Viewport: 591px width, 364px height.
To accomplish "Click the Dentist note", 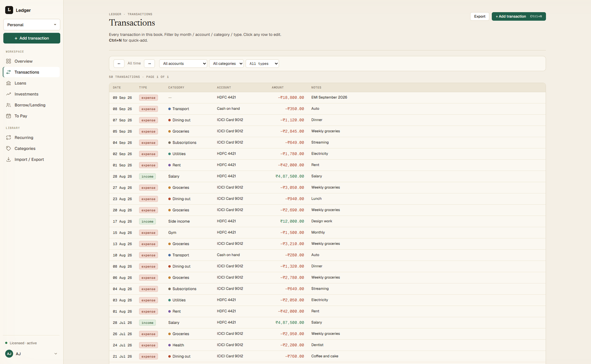I will click(x=317, y=345).
